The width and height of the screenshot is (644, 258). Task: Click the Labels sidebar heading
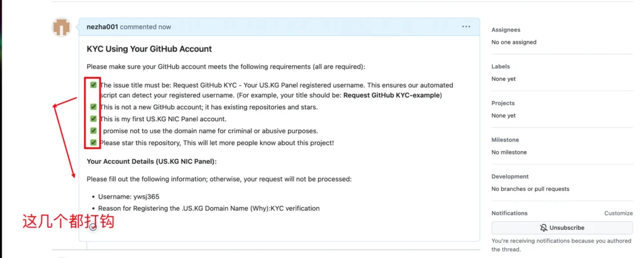click(x=501, y=67)
